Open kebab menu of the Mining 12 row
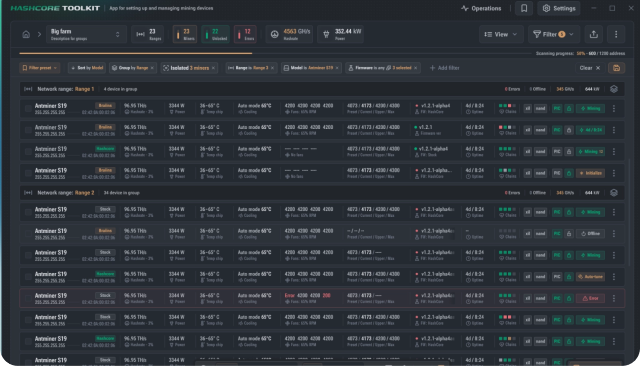The height and width of the screenshot is (366, 640). coord(614,152)
